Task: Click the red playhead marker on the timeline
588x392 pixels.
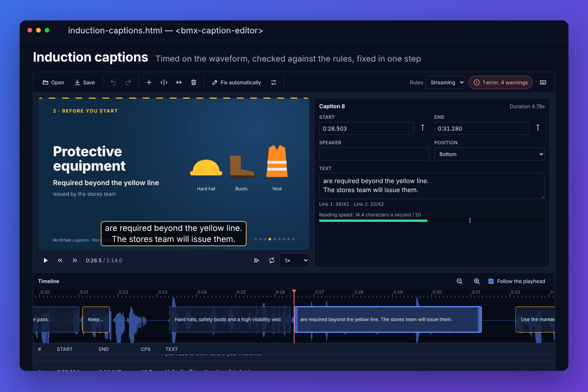Action: click(x=294, y=292)
